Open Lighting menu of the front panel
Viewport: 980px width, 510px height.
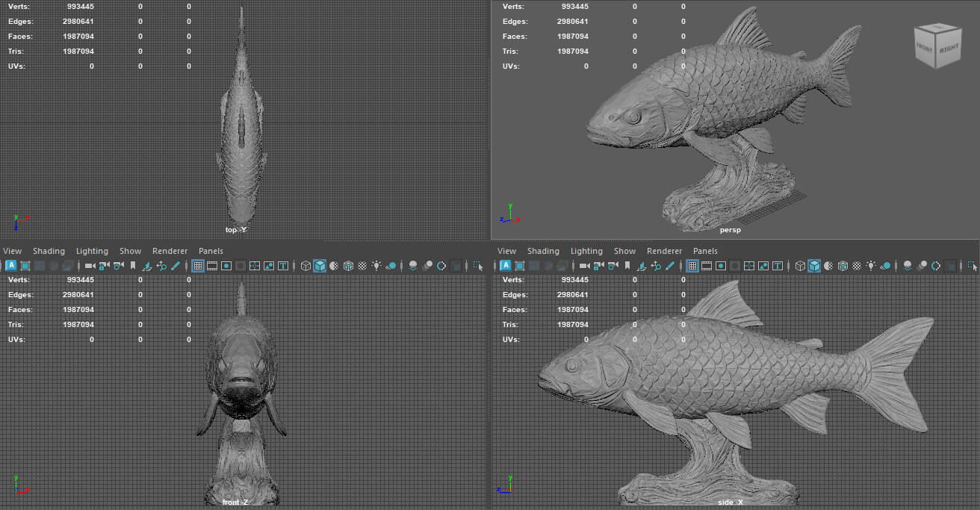coord(92,251)
